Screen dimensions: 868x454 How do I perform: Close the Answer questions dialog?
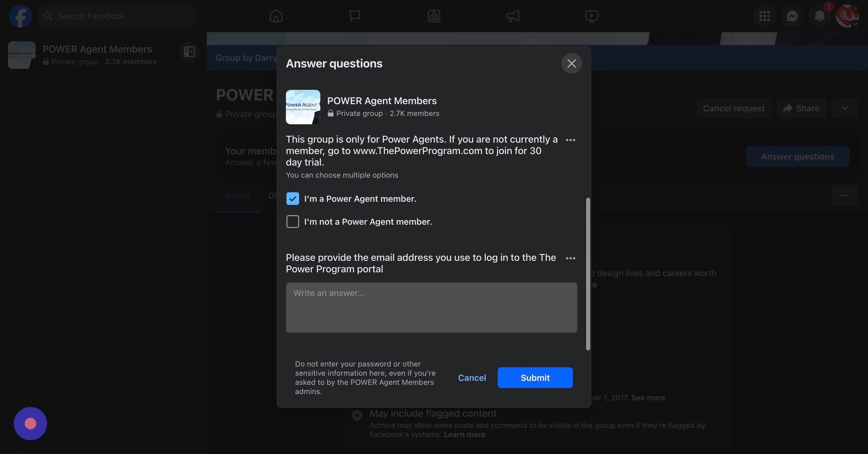(571, 63)
